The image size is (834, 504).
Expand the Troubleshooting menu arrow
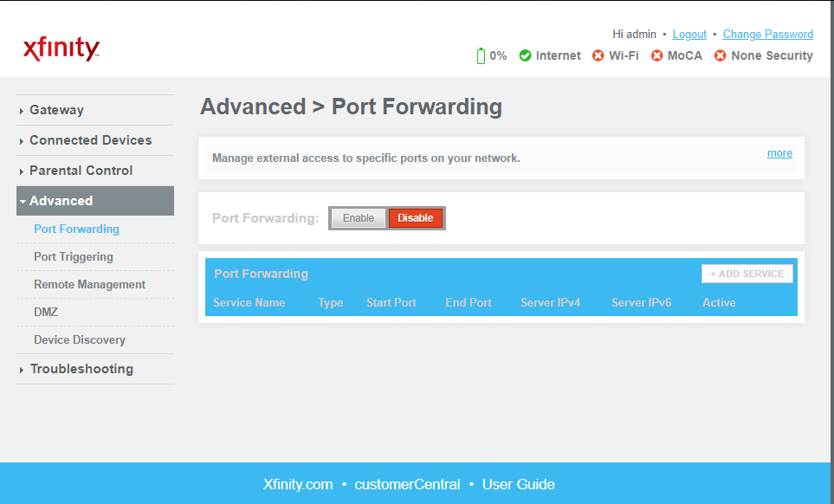[x=22, y=370]
